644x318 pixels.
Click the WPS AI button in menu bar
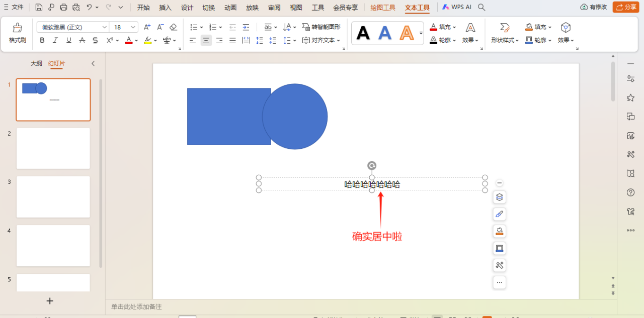[456, 7]
